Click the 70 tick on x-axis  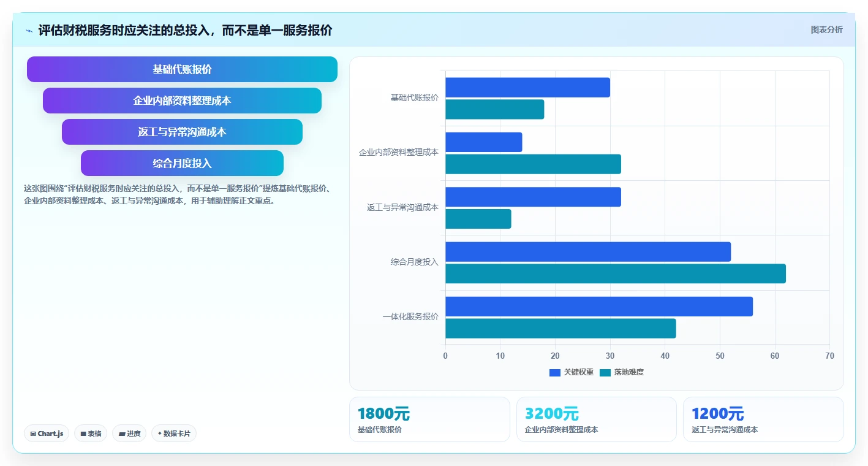click(829, 356)
